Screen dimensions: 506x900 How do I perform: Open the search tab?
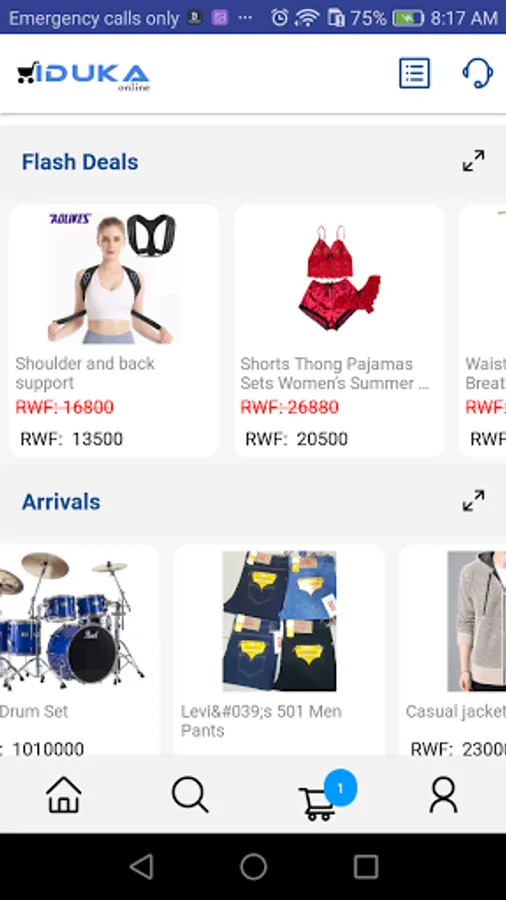click(190, 794)
